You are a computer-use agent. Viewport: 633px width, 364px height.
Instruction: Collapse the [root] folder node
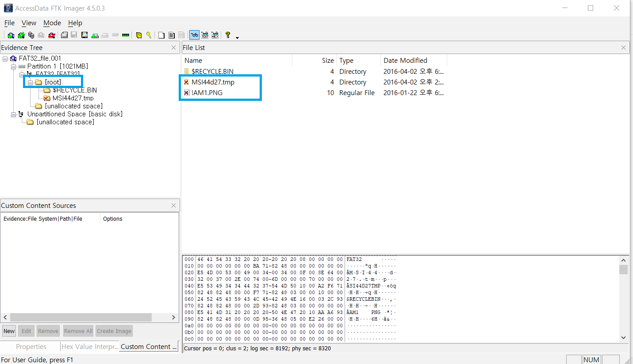click(x=30, y=82)
